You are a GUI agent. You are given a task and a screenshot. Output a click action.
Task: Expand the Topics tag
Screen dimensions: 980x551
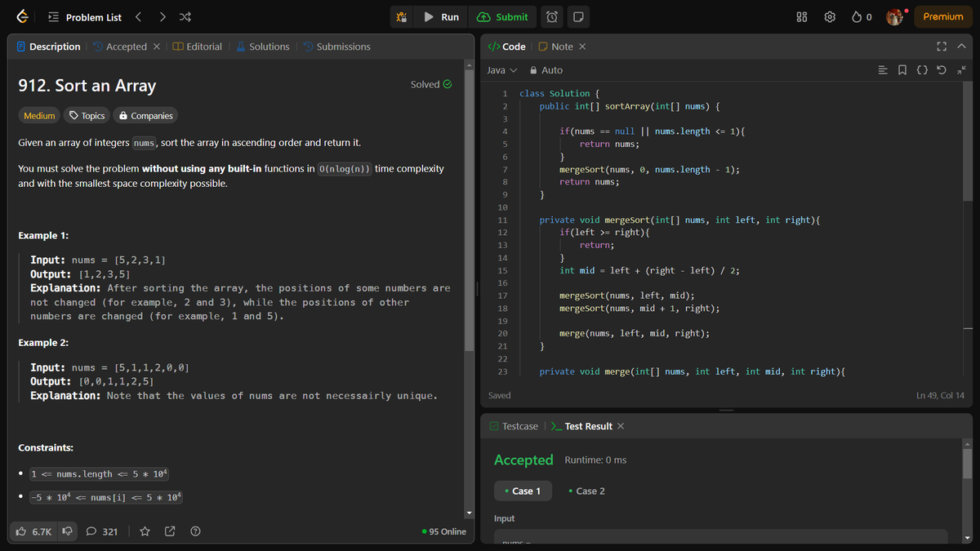[x=87, y=116]
